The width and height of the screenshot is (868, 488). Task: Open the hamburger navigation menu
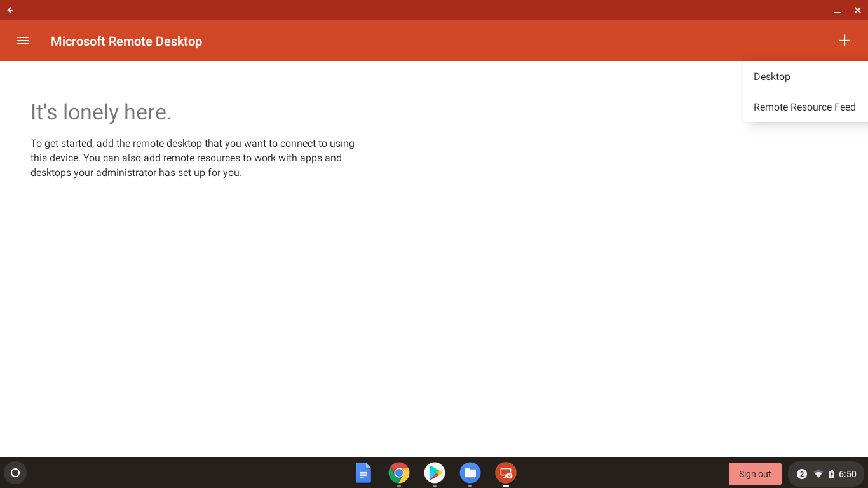[x=23, y=41]
